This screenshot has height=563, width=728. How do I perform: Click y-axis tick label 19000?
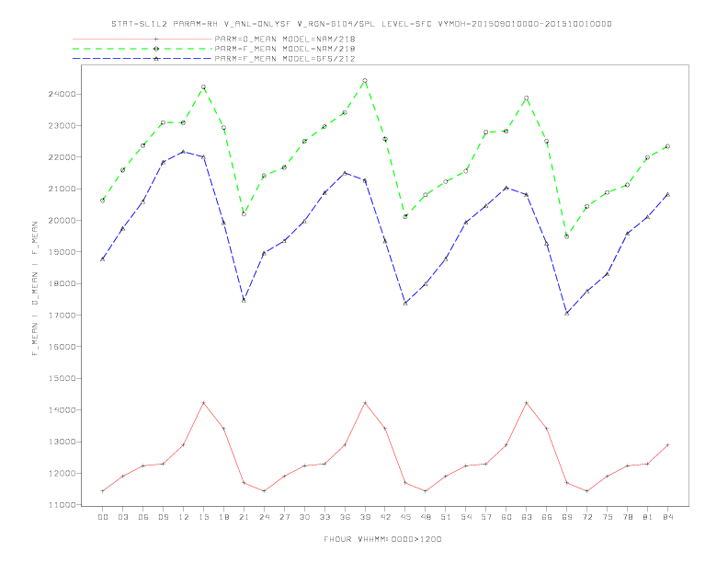pos(62,252)
